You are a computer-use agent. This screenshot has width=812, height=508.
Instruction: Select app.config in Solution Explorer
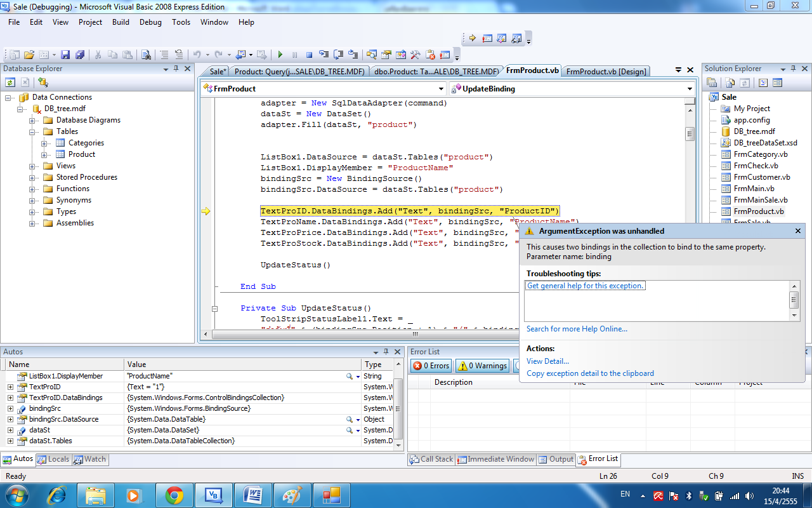click(x=752, y=120)
